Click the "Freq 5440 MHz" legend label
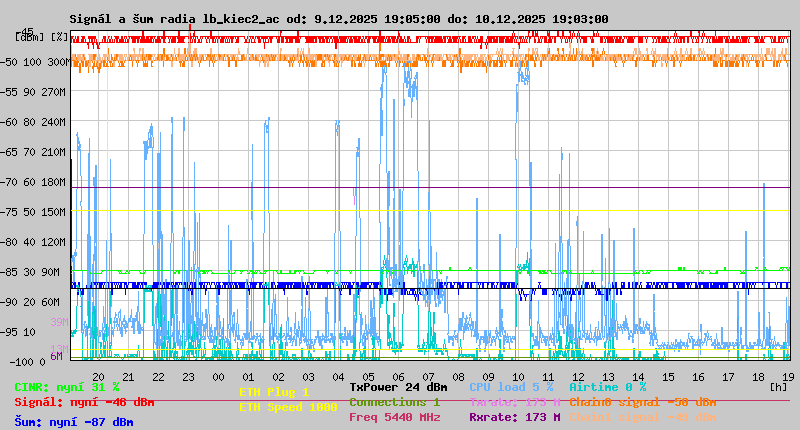 click(x=394, y=417)
